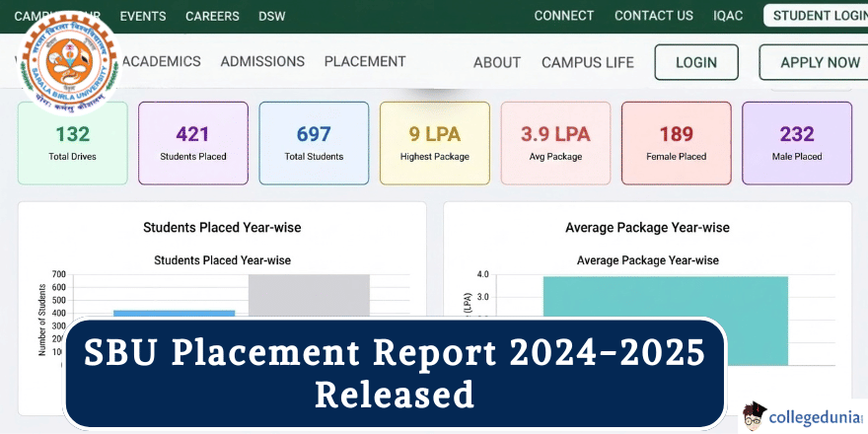Select the 421 Students Placed card
Viewport: 868px width, 434px height.
[x=193, y=143]
